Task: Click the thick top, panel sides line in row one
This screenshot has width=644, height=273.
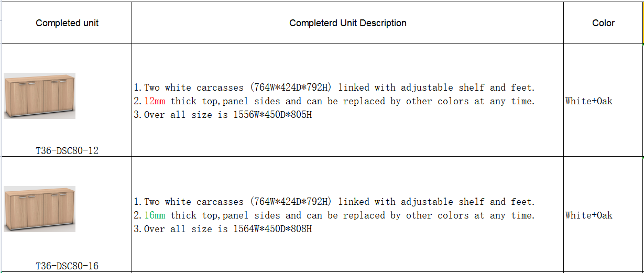Action: pyautogui.click(x=334, y=101)
